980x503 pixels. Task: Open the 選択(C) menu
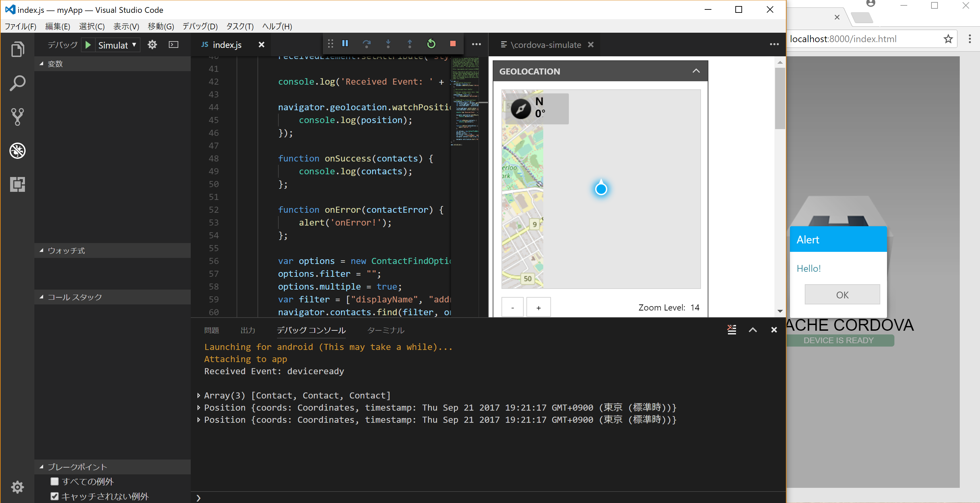[x=92, y=26]
